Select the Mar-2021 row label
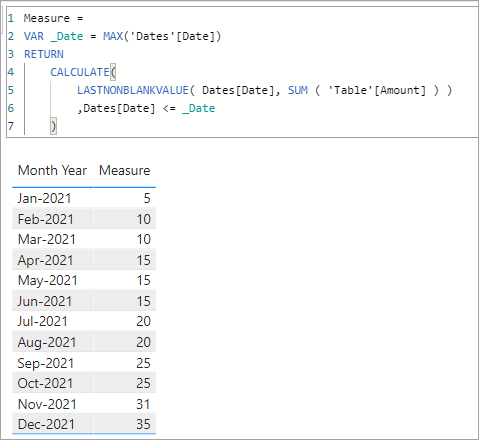This screenshot has width=479, height=440. point(47,239)
